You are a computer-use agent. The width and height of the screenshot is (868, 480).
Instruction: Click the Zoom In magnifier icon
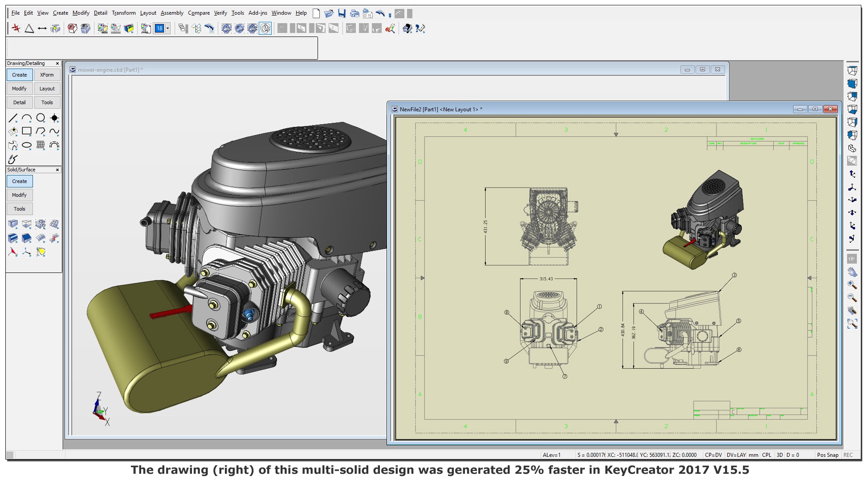point(852,285)
